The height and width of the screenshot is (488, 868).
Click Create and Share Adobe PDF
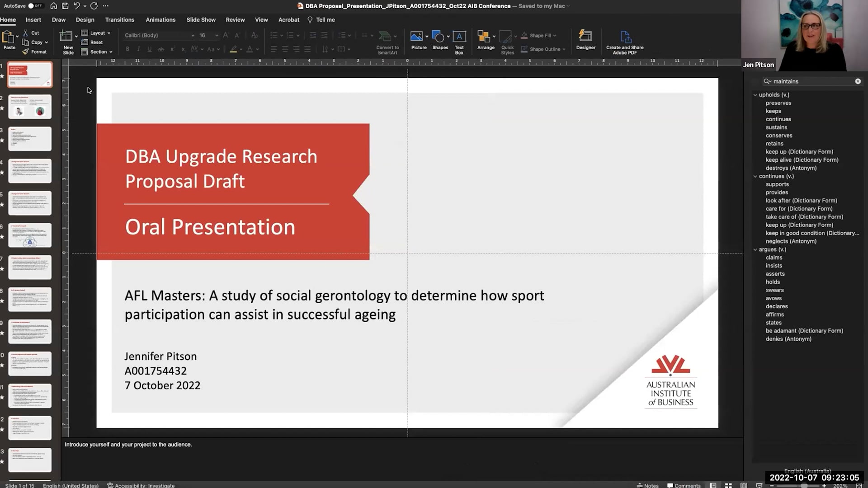[625, 42]
